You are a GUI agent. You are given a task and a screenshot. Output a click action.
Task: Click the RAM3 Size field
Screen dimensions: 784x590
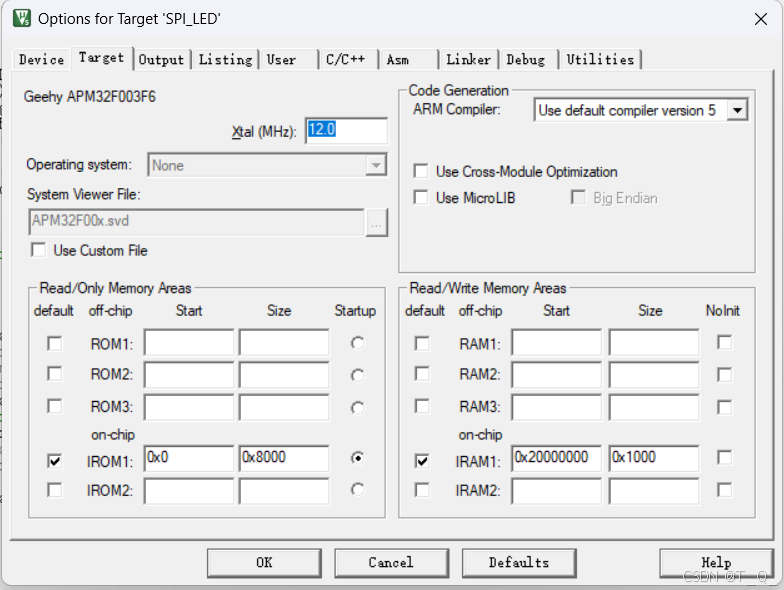pos(654,407)
